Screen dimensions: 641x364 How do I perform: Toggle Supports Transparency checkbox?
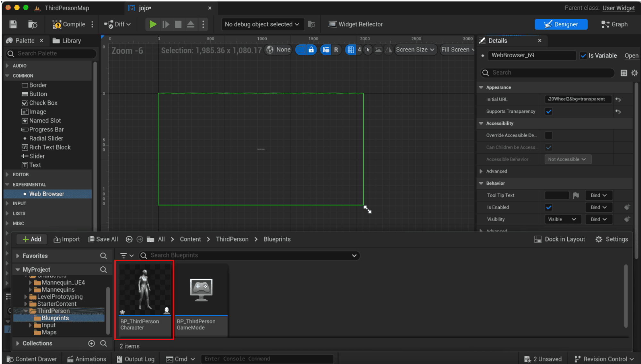point(549,112)
